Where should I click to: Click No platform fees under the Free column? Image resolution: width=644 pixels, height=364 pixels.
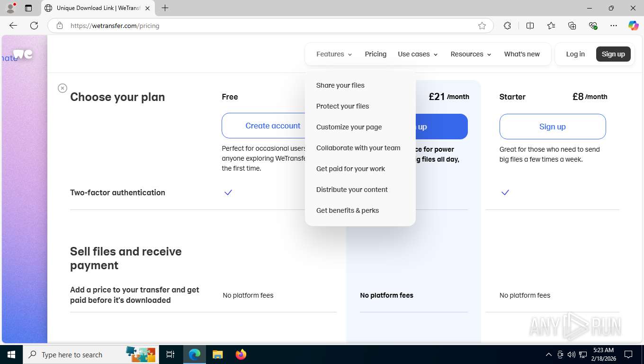click(248, 295)
